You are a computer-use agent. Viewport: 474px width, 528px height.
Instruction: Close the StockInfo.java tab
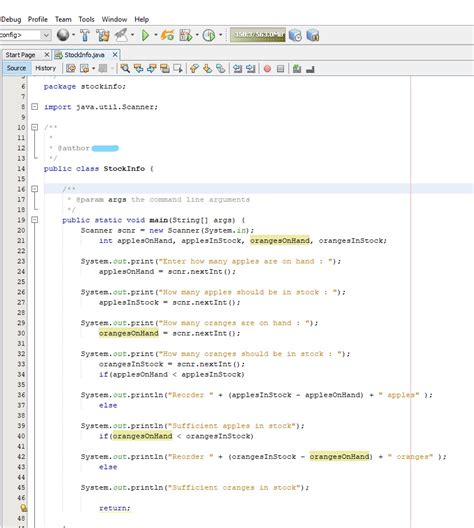[115, 55]
